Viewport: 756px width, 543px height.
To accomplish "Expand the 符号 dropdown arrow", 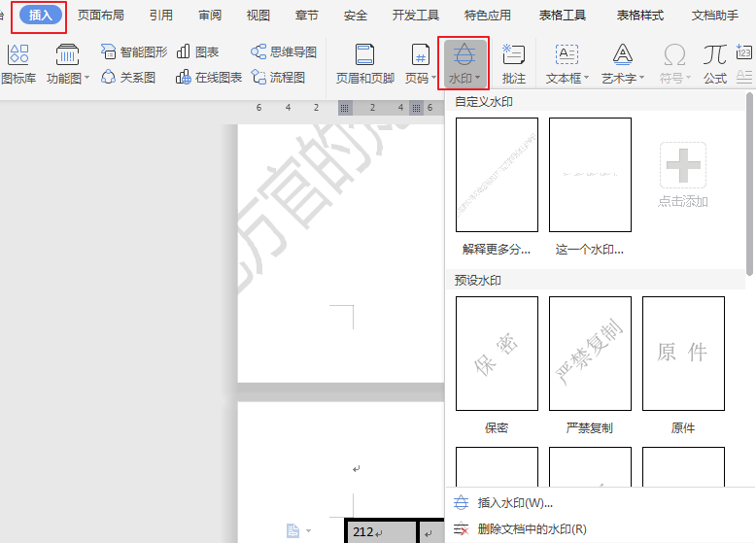I will tap(689, 77).
